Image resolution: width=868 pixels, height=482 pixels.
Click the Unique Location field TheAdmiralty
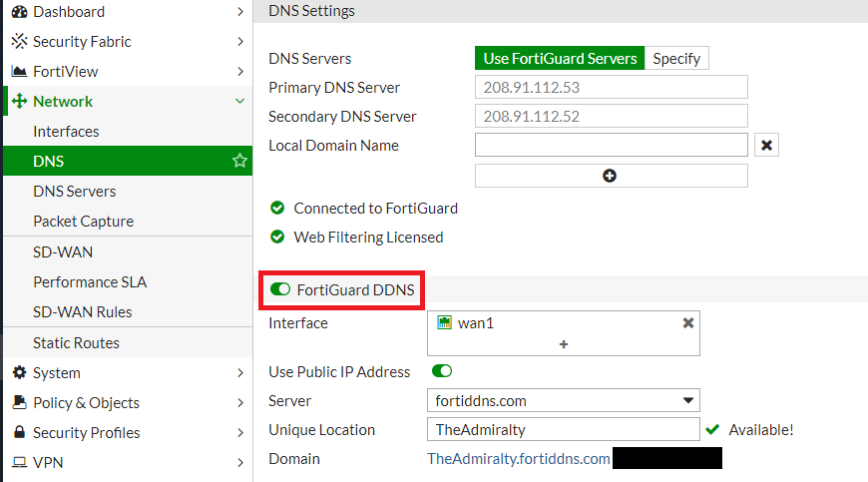pos(564,429)
